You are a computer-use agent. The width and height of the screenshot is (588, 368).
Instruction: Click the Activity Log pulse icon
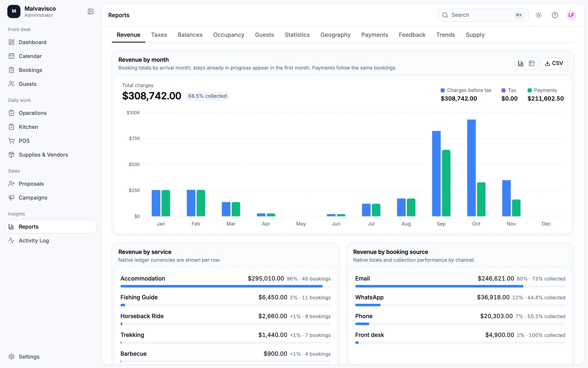11,241
